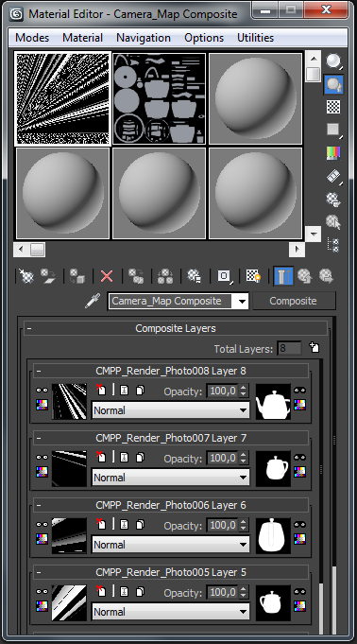
Task: Click the Material ID Channel icon
Action: coord(225,275)
